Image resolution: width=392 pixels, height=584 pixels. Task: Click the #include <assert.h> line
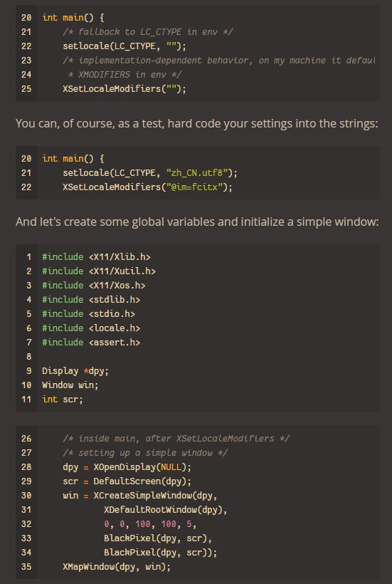[91, 342]
